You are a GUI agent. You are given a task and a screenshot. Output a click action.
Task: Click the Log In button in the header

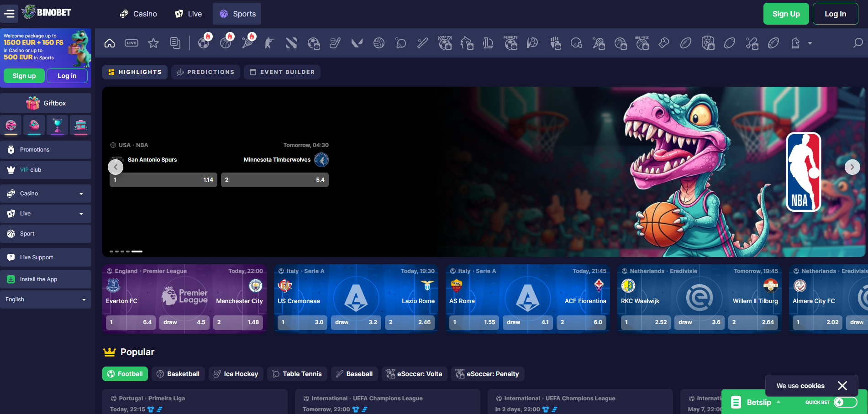836,14
